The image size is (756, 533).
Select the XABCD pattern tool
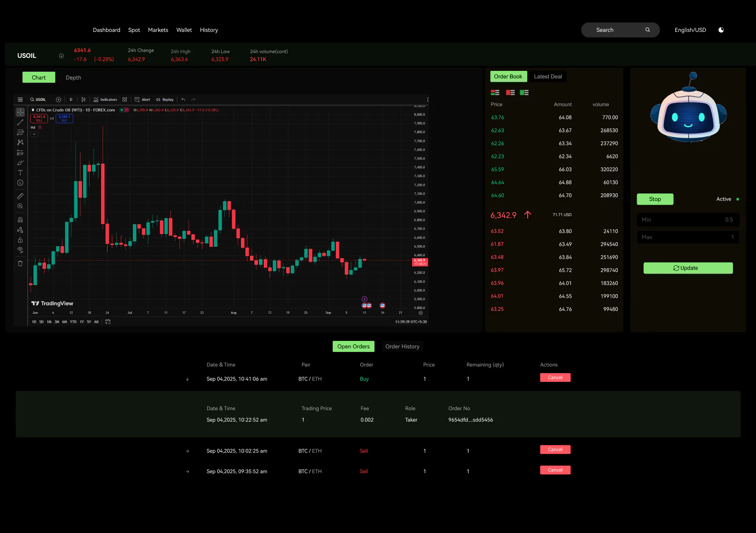tap(20, 143)
